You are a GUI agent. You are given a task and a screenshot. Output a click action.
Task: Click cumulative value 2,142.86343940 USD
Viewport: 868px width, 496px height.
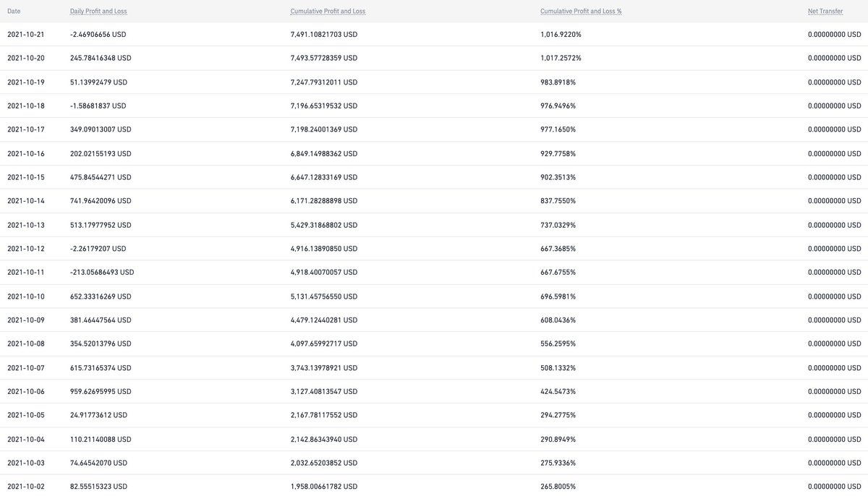323,440
